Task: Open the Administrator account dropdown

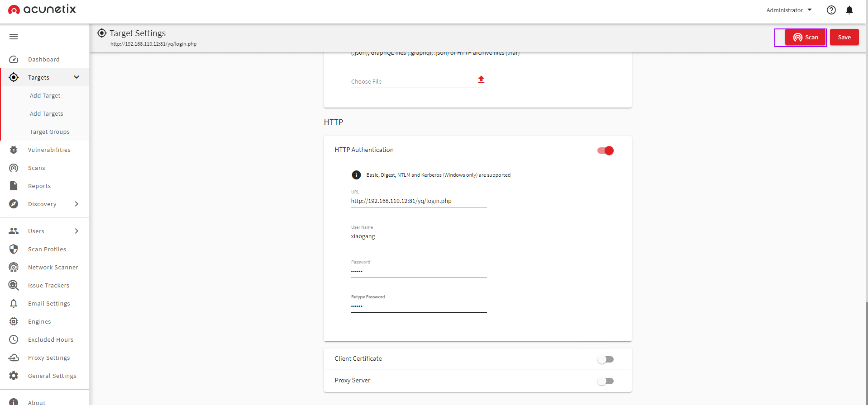Action: point(789,10)
